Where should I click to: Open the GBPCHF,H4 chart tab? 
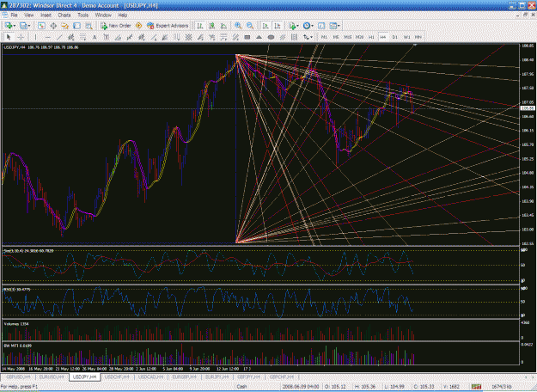point(281,377)
